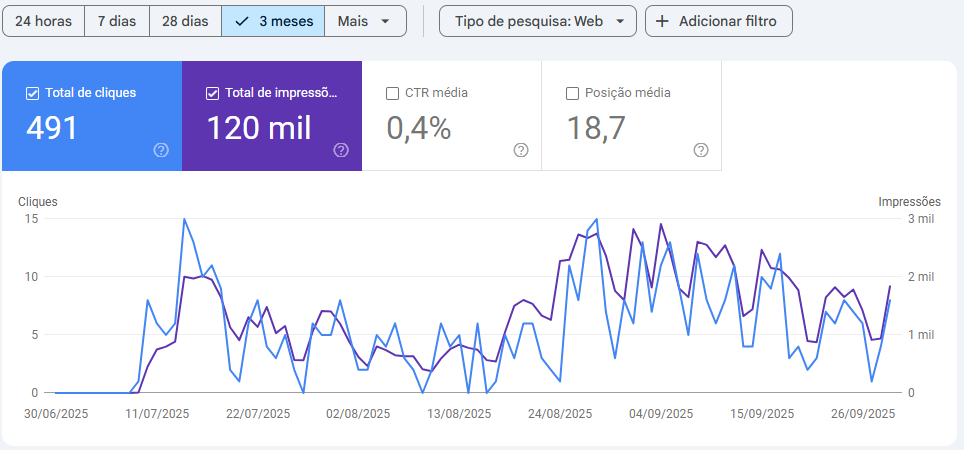This screenshot has height=450, width=964.
Task: Click help icon on Total de impressões card
Action: click(x=341, y=150)
